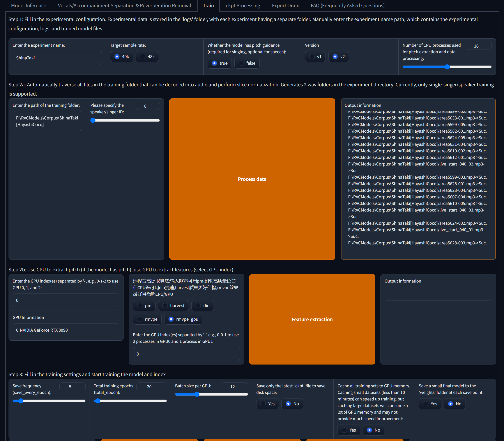Go to the FAQ tab

(x=347, y=5)
